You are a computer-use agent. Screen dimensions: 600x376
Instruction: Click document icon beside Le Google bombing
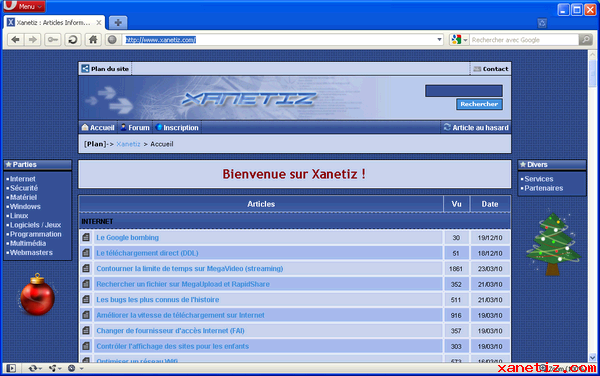pyautogui.click(x=86, y=238)
